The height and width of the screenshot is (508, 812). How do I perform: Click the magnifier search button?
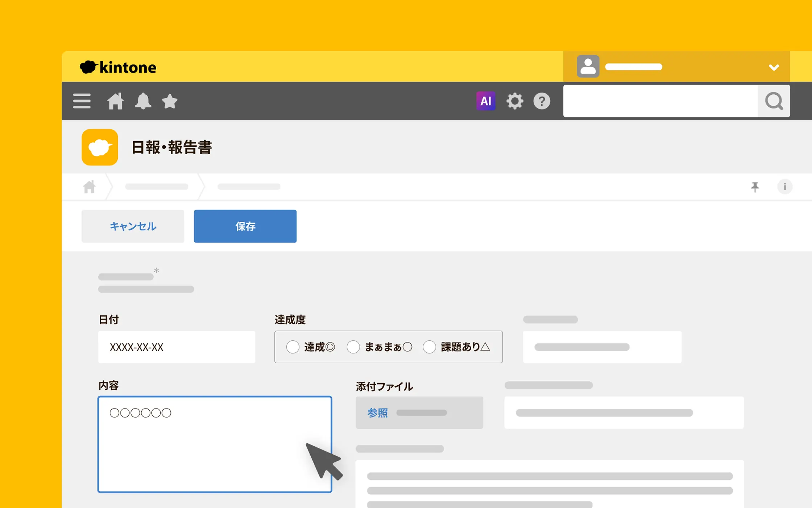click(774, 101)
